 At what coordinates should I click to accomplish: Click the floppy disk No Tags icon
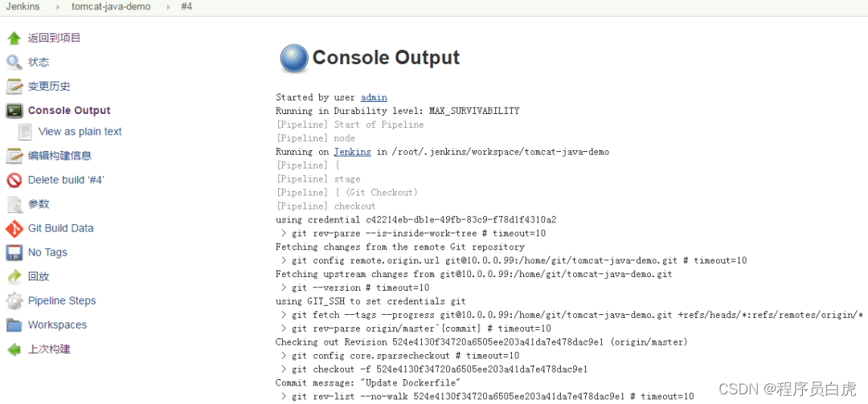pos(14,253)
